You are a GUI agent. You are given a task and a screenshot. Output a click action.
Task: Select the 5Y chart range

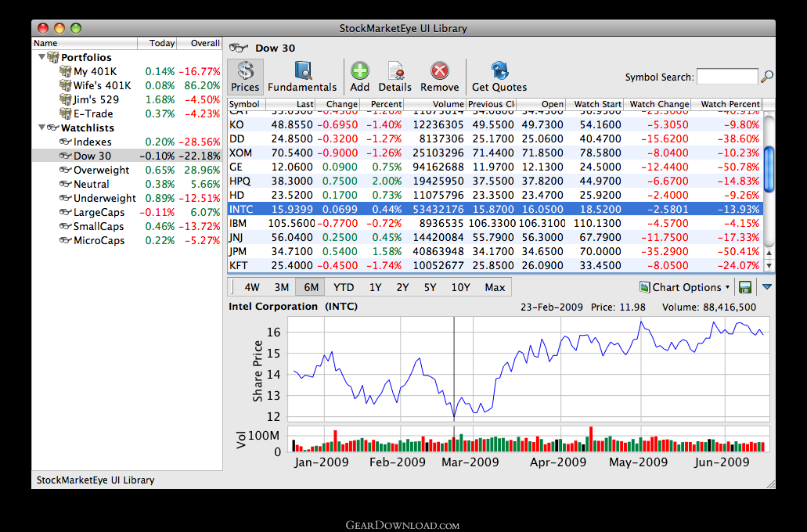click(x=431, y=287)
